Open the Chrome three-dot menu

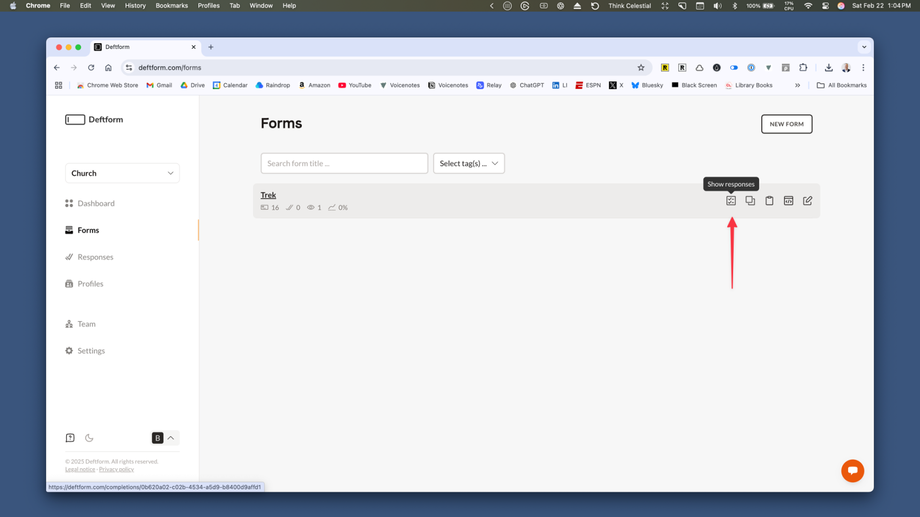(863, 67)
